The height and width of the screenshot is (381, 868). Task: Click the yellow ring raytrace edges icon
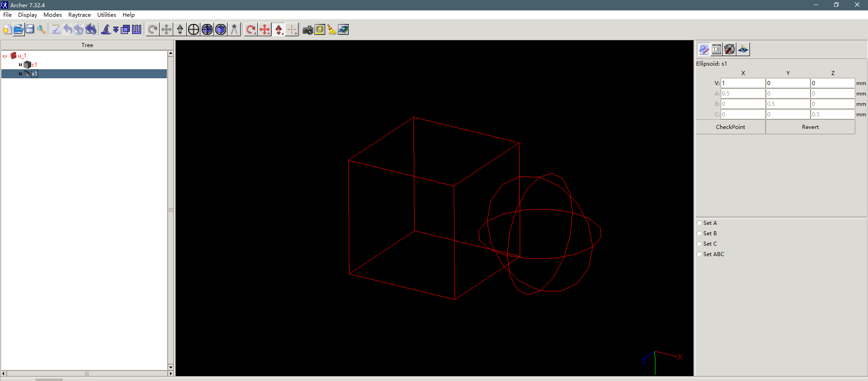tap(320, 30)
